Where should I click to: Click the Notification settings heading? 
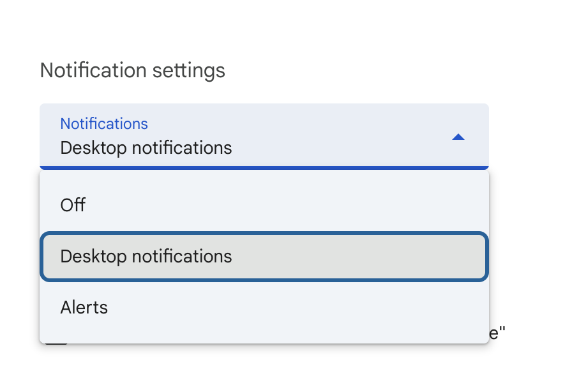pos(132,70)
